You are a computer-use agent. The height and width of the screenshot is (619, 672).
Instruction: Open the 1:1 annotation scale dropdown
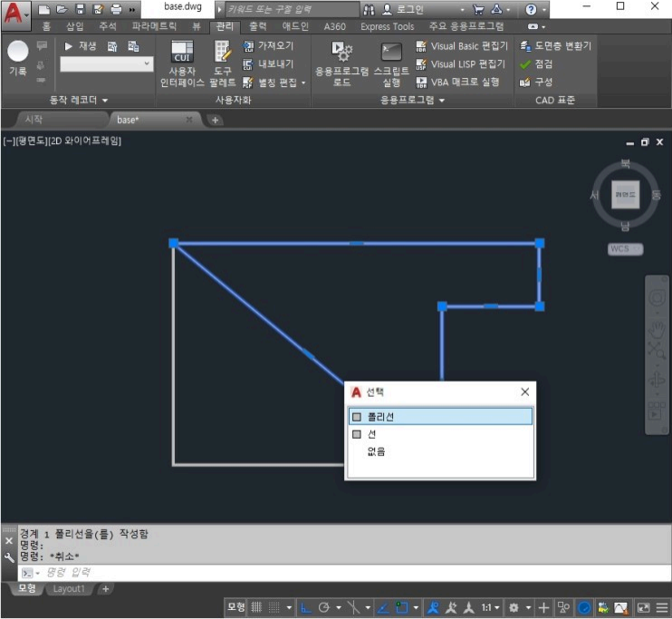tap(490, 607)
